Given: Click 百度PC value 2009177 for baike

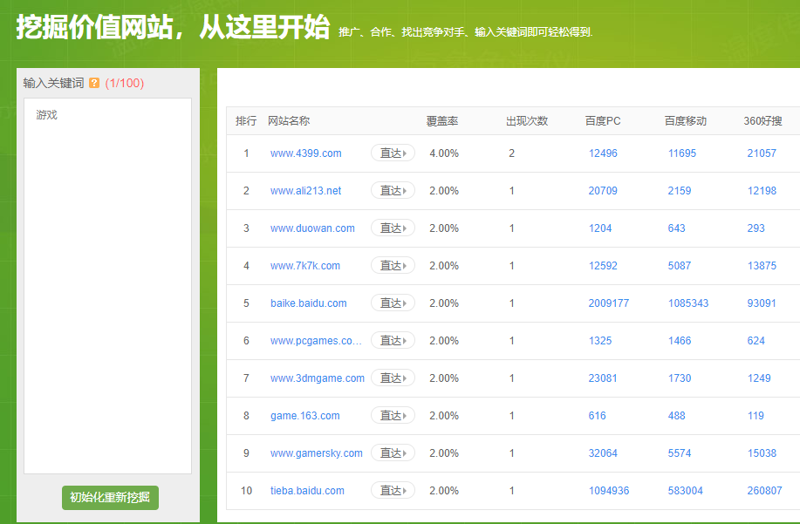Looking at the screenshot, I should point(609,303).
